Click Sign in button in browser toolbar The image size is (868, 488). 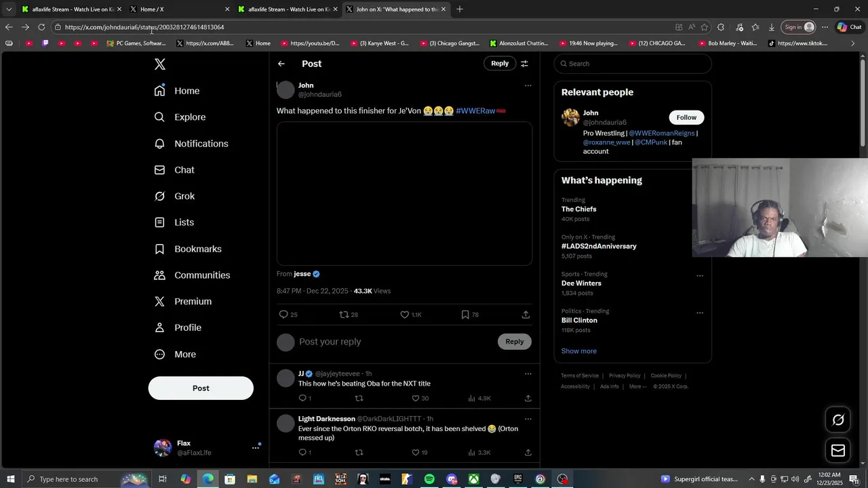coord(798,27)
